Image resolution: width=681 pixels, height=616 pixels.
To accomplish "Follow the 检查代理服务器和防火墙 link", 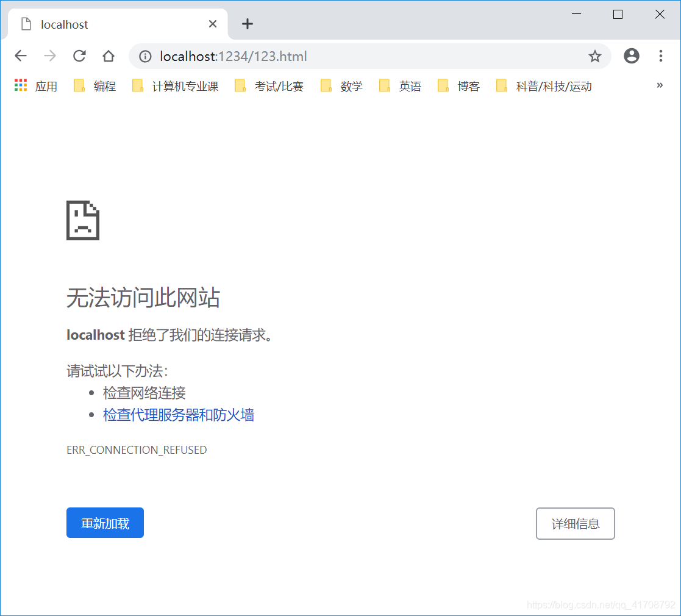I will (179, 415).
